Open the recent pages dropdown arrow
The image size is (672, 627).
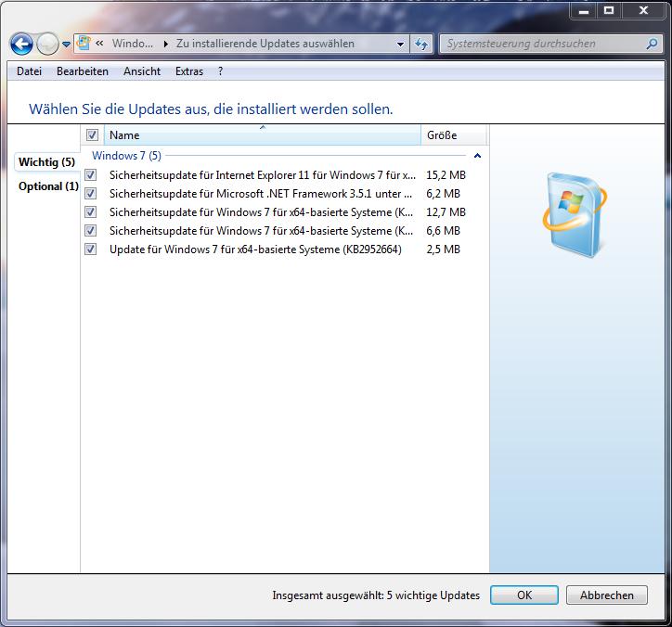coord(66,45)
